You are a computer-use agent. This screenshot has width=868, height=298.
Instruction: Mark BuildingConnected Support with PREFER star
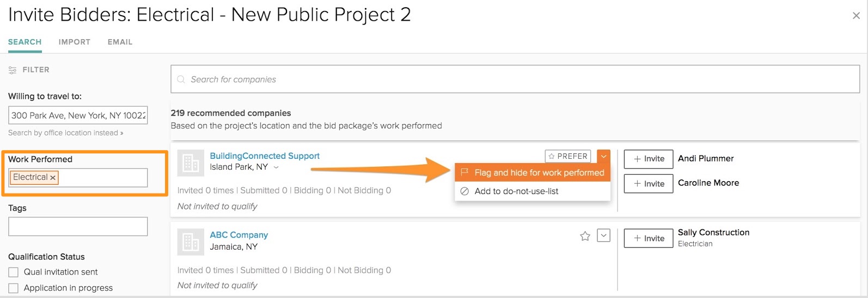tap(568, 157)
